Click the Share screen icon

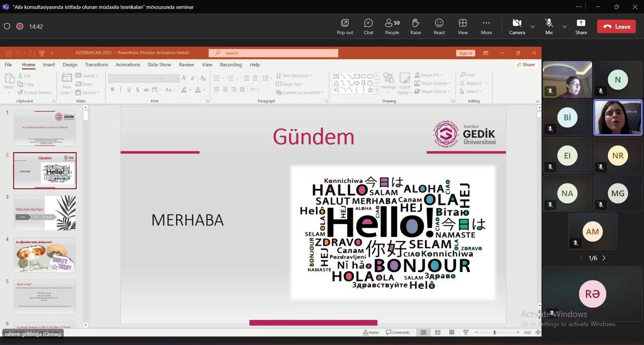[581, 26]
